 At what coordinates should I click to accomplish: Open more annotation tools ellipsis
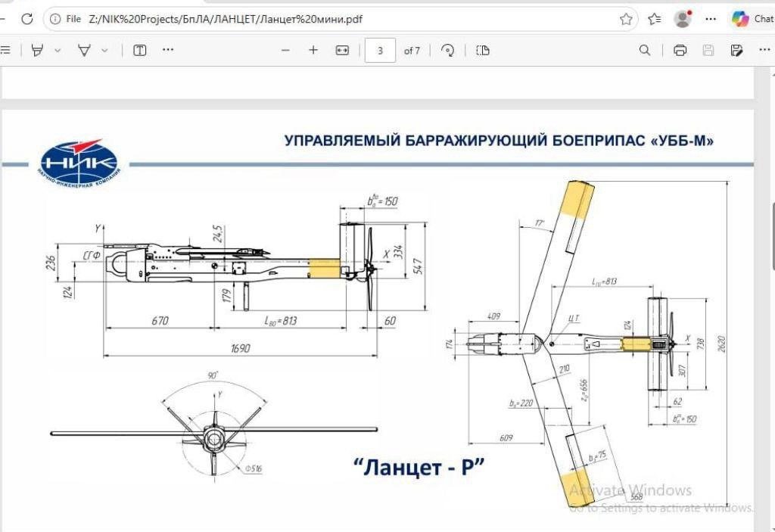(x=168, y=49)
